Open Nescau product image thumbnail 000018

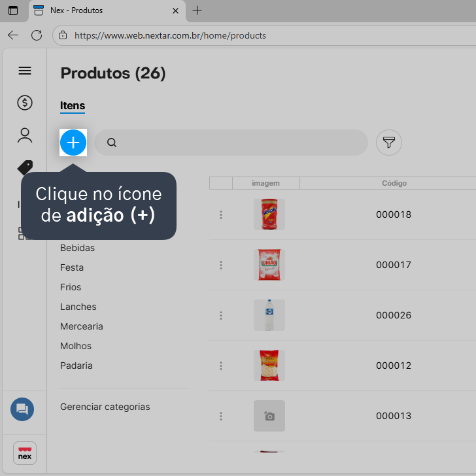click(x=269, y=214)
